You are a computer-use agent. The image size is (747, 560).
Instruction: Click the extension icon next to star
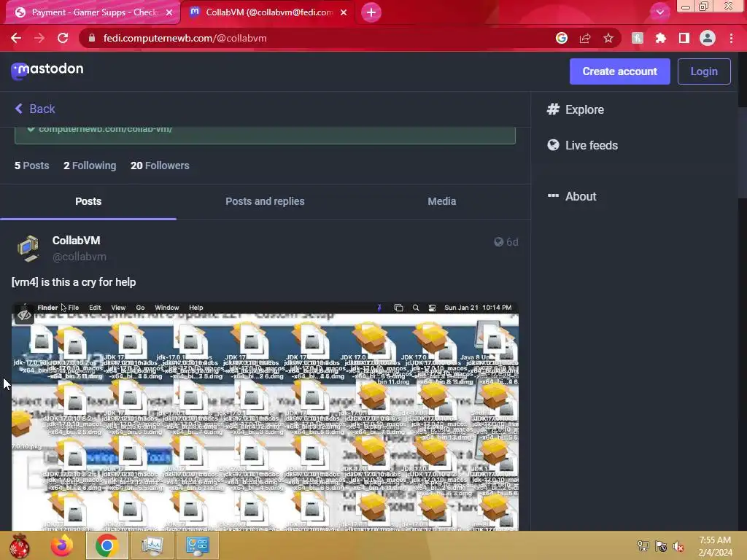click(x=638, y=38)
